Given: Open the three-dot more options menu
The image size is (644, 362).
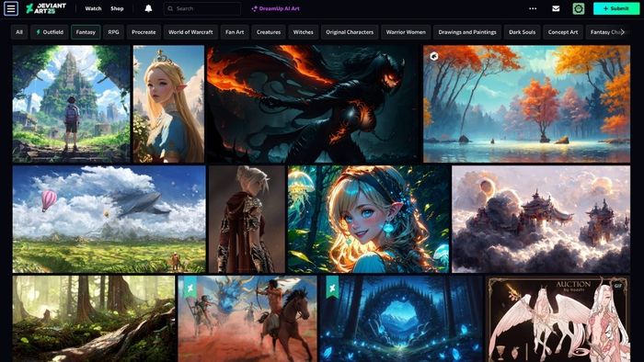Looking at the screenshot, I should point(533,8).
